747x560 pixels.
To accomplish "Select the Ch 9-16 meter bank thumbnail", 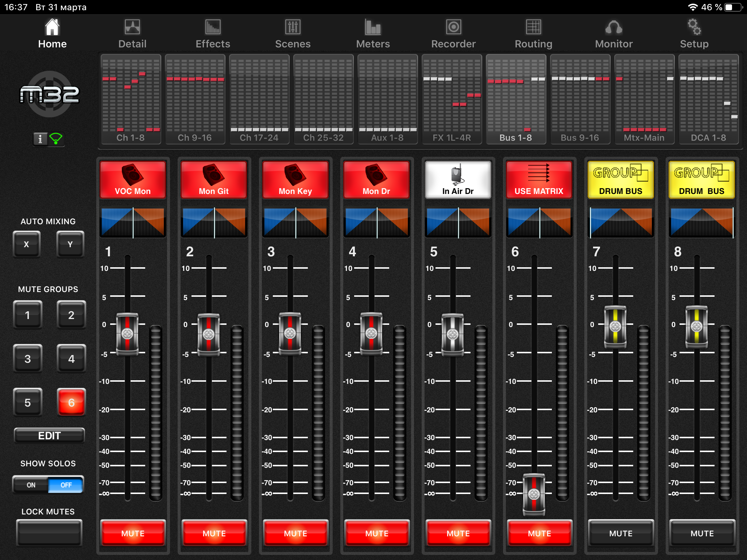I will pos(195,99).
